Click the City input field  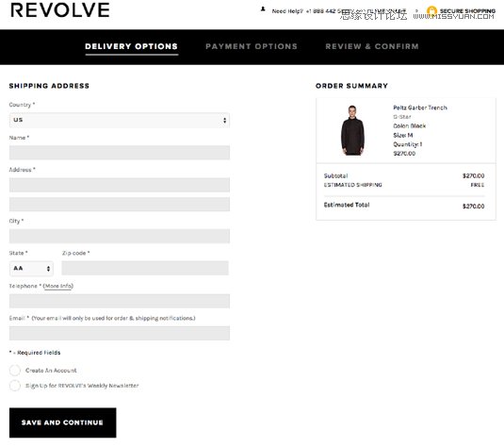click(120, 236)
